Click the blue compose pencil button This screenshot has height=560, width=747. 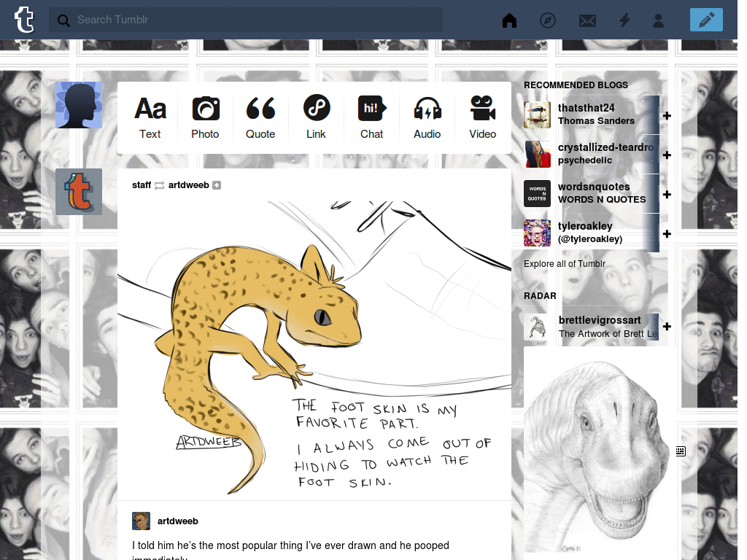(706, 20)
